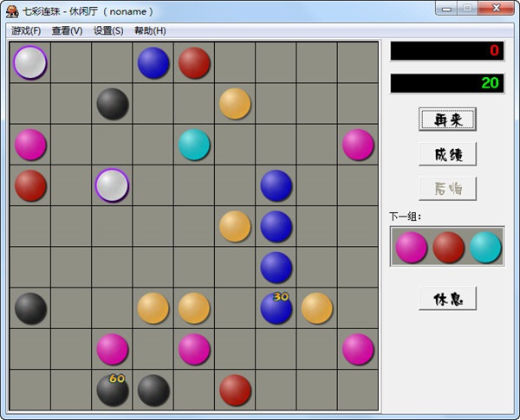Open the 设置(S) menu
The height and width of the screenshot is (420, 520).
tap(108, 30)
